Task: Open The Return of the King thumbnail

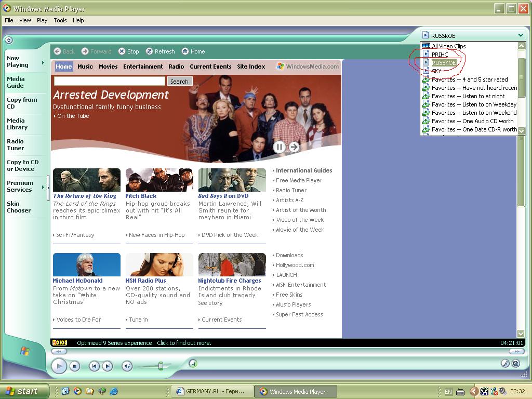Action: click(x=87, y=180)
